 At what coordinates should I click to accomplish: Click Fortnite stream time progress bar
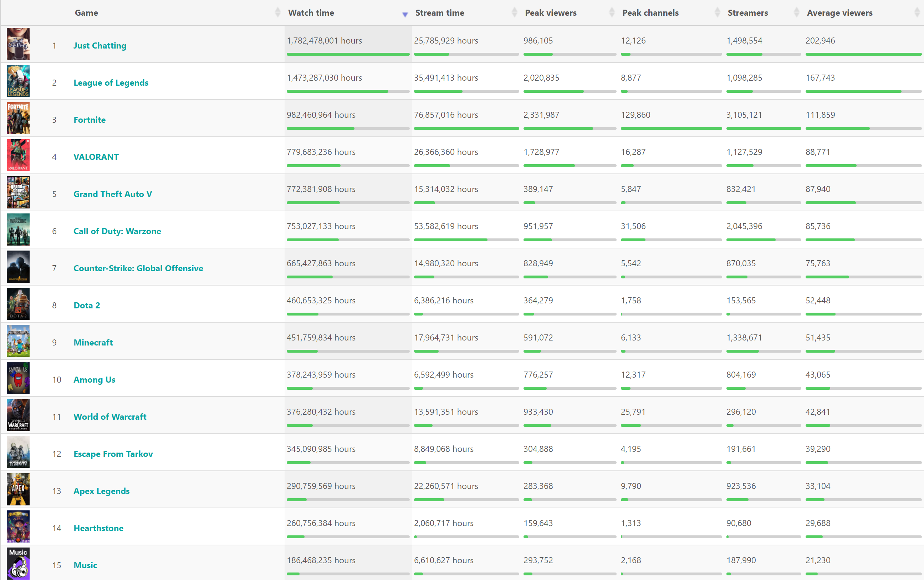[x=466, y=128]
